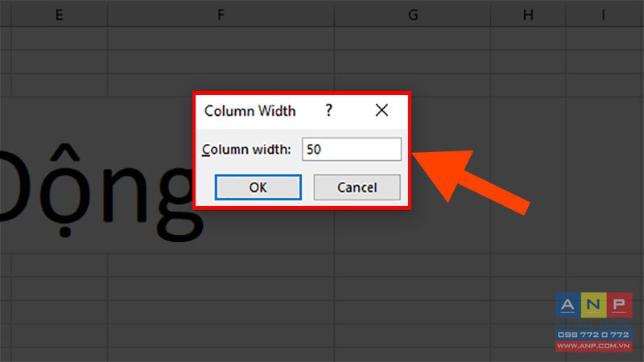The height and width of the screenshot is (362, 644).
Task: Click the 098 772 0 772 phone number
Action: point(594,335)
